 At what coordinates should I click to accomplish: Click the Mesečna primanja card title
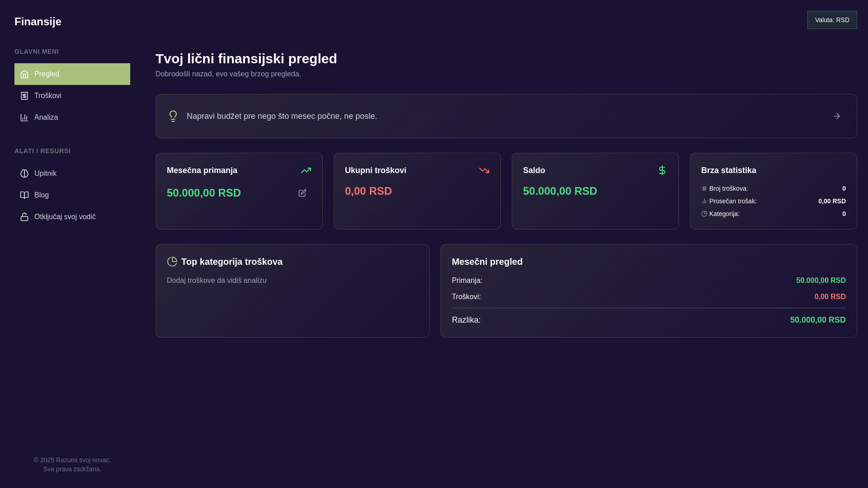tap(202, 170)
